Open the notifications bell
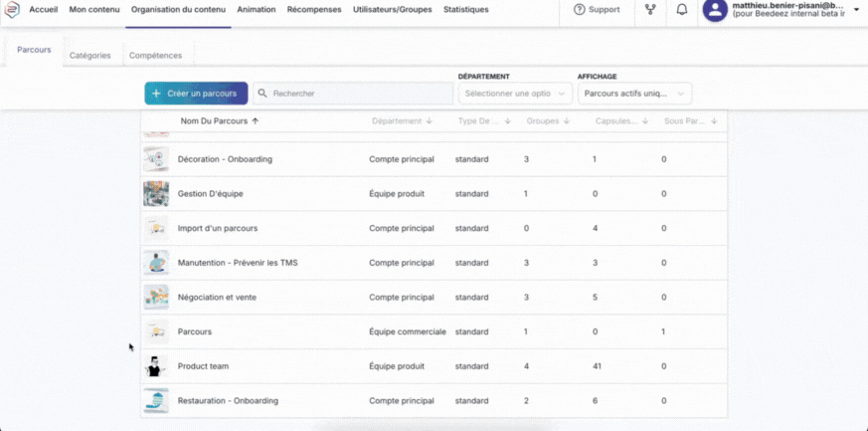Viewport: 868px width, 431px height. coord(681,10)
